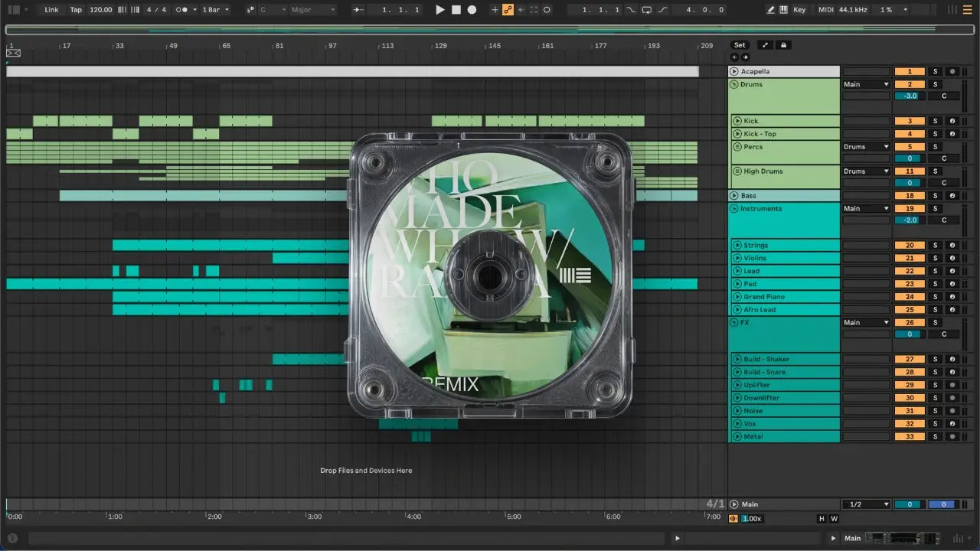Open the 1 Bar quantization dropdown

point(215,10)
